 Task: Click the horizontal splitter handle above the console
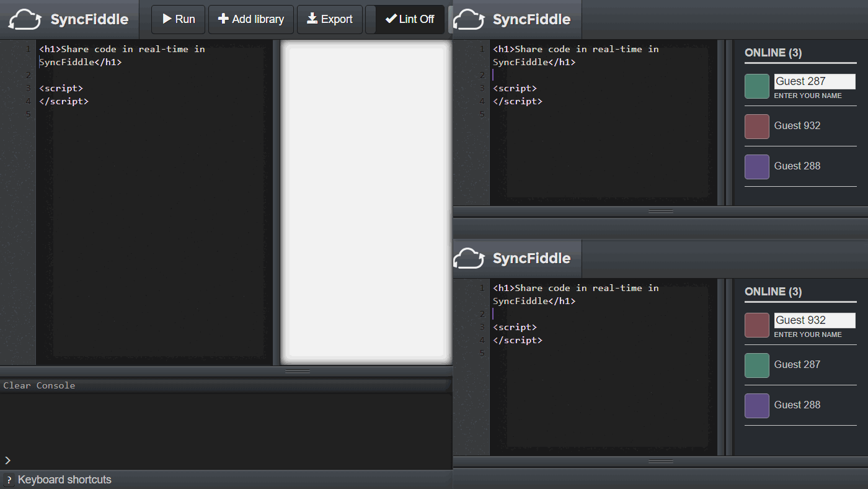(x=298, y=371)
